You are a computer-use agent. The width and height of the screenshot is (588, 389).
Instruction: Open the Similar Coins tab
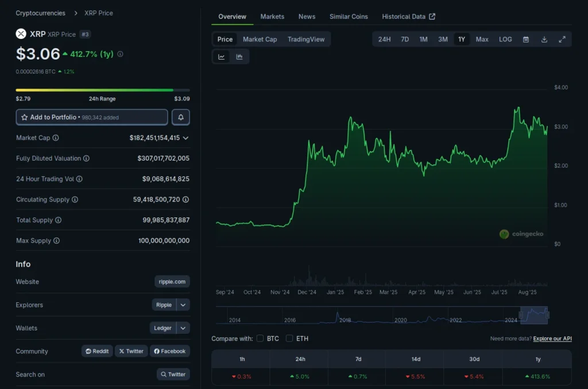click(349, 17)
